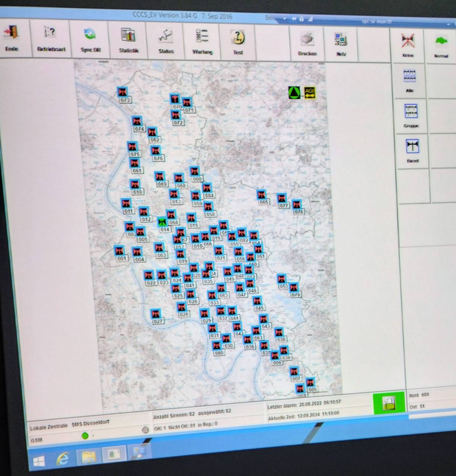Image resolution: width=456 pixels, height=476 pixels.
Task: Open the Wartung maintenance checklist
Action: point(202,38)
